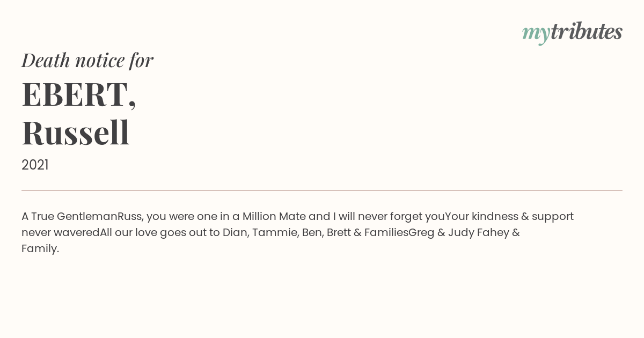Click the year 2021

tap(35, 165)
